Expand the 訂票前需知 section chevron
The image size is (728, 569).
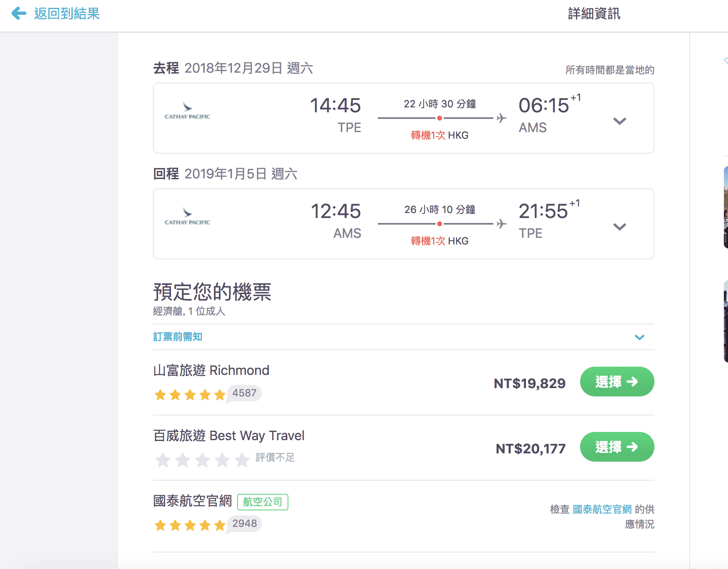[x=639, y=337]
